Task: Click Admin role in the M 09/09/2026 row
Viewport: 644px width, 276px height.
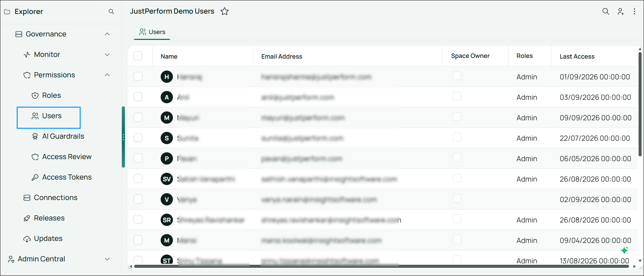Action: (527, 118)
